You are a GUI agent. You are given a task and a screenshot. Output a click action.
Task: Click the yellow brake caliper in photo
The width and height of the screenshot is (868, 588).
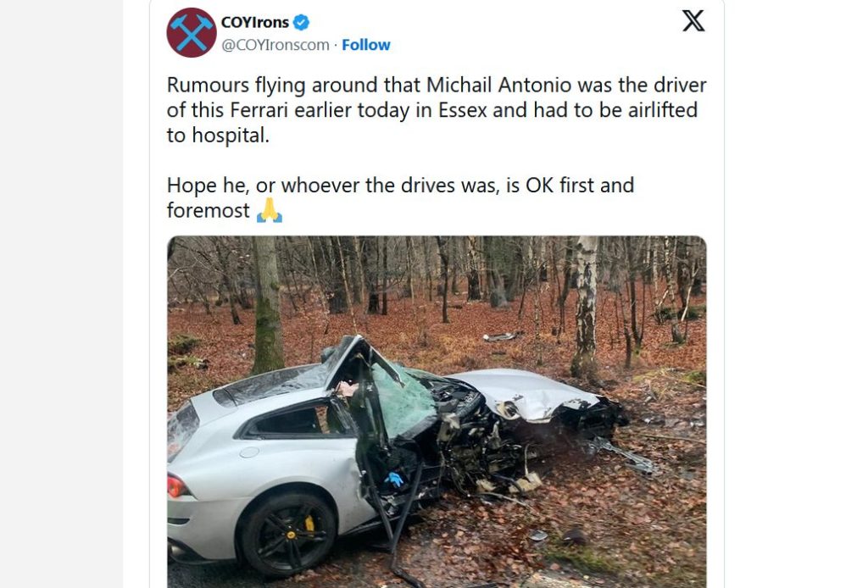[x=309, y=524]
